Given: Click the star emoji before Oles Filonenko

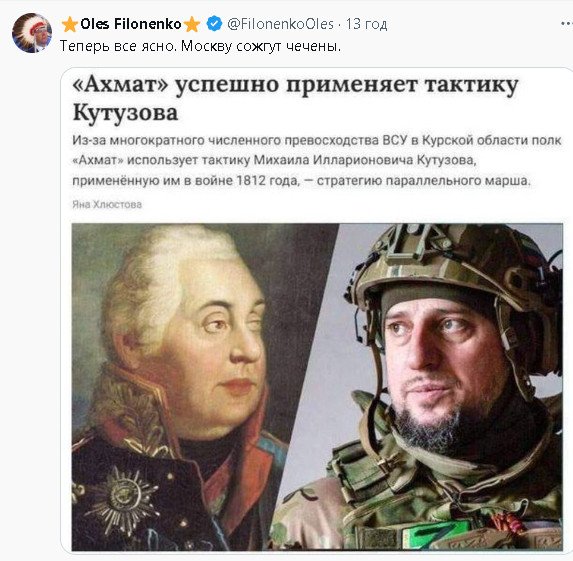Looking at the screenshot, I should (69, 24).
